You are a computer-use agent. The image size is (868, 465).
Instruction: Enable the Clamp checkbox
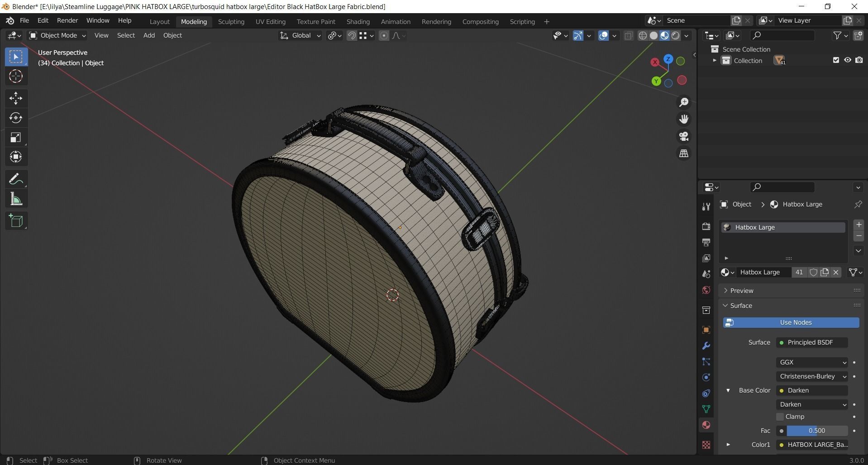[x=780, y=417]
